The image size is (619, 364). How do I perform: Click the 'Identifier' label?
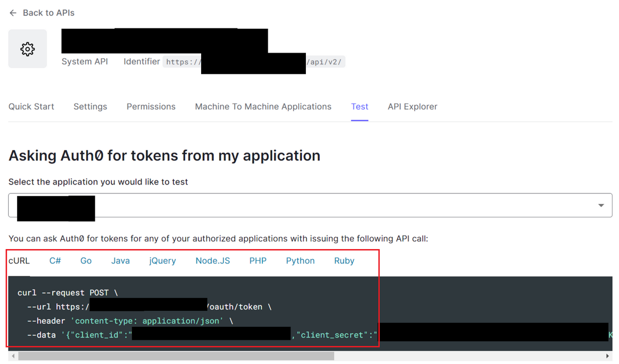point(142,61)
